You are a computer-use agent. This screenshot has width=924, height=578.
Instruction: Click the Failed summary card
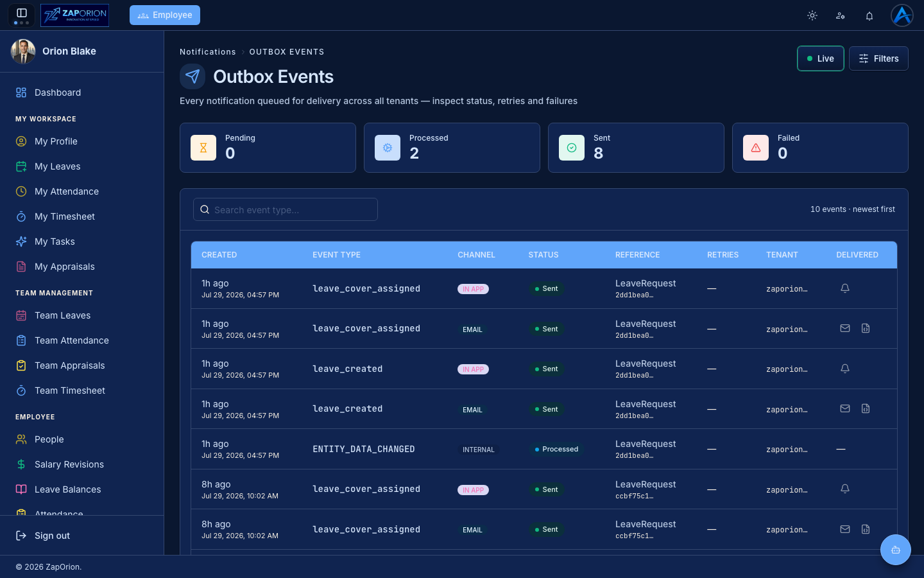[x=820, y=148]
